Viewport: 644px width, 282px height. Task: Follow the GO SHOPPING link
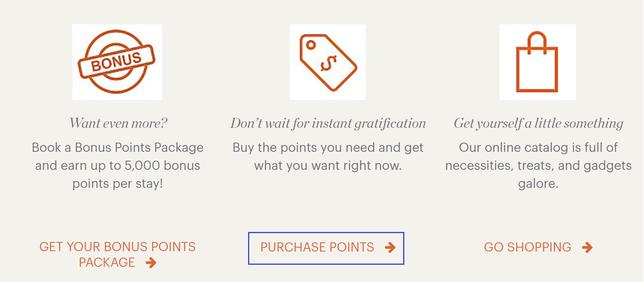538,248
